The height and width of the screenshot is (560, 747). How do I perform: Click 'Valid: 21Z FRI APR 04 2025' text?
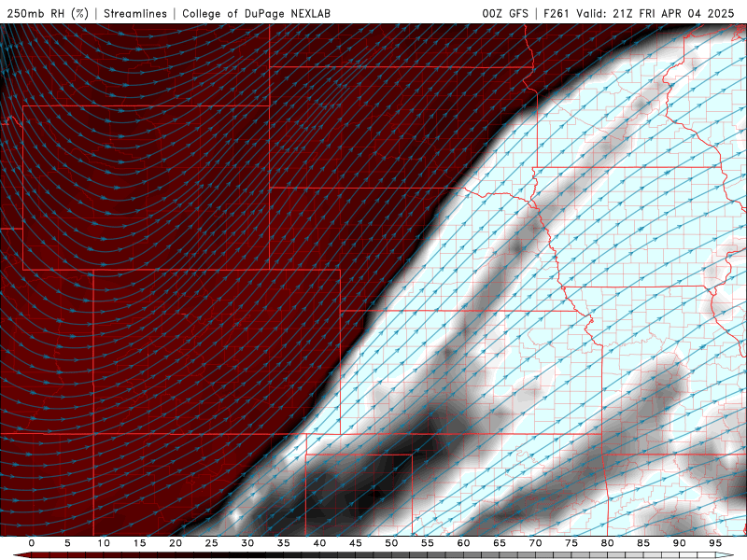tap(655, 13)
